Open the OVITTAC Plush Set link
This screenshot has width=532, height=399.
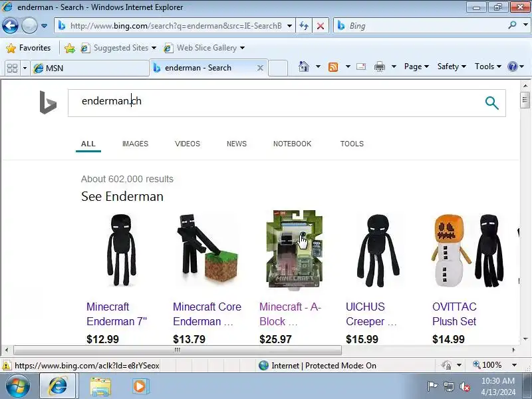tap(454, 314)
